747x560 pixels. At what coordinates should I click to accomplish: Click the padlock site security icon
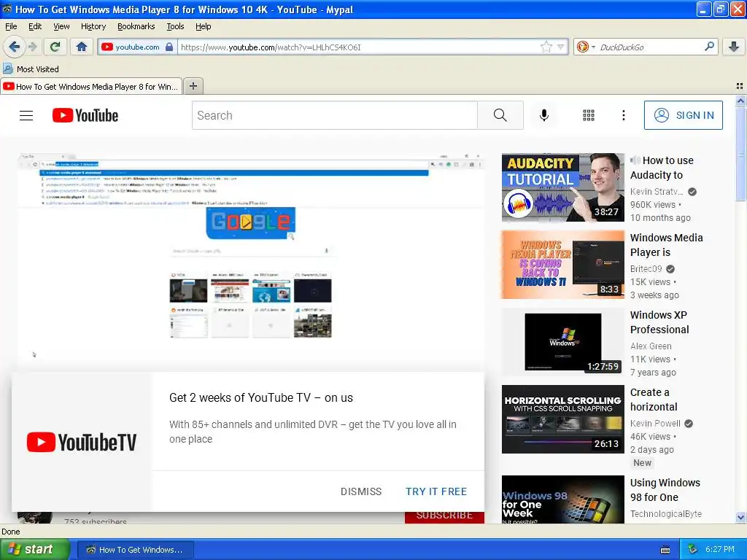(169, 47)
